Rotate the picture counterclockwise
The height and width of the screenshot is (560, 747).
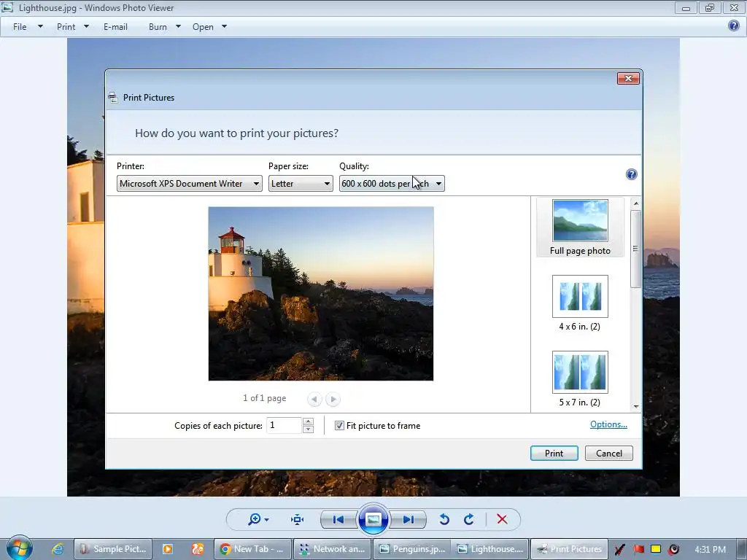point(444,519)
